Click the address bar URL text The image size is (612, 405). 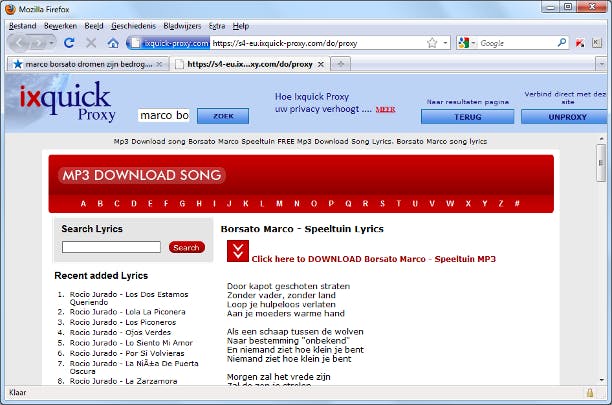[285, 43]
